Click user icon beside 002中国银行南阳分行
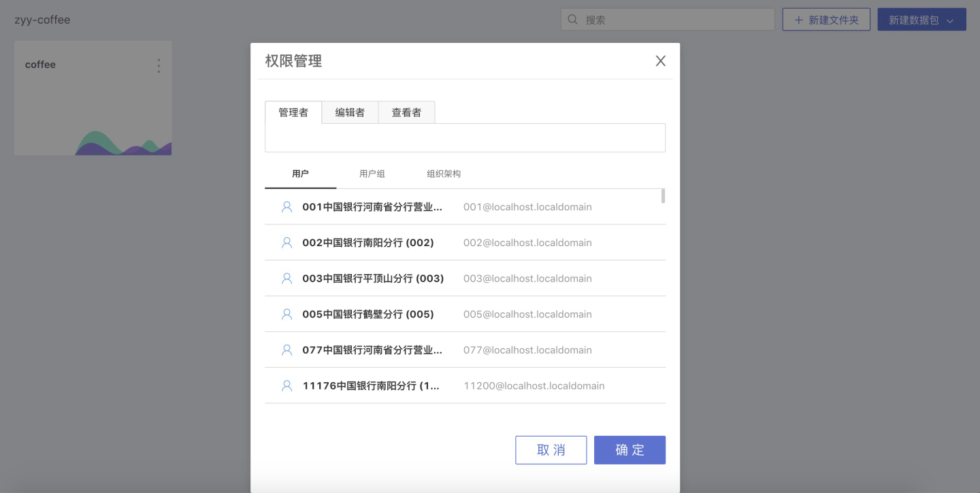The height and width of the screenshot is (493, 980). [287, 243]
